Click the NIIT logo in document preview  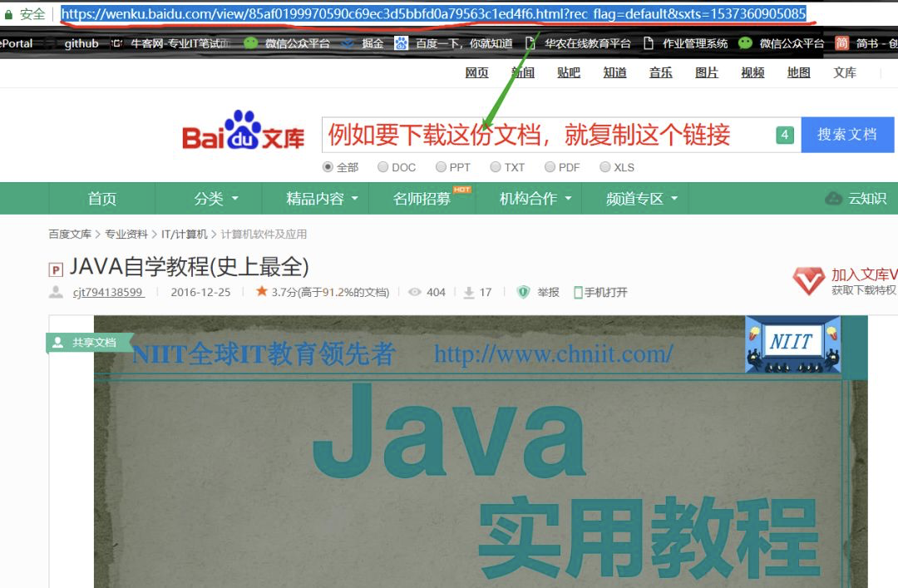click(x=792, y=344)
